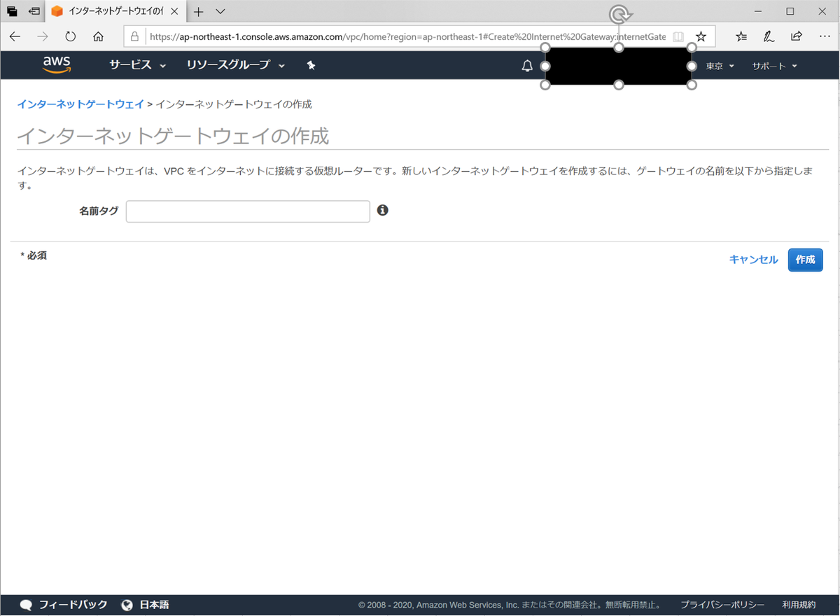Viewport: 840px width, 616px height.
Task: Click the info icon next to the name tag field
Action: click(x=382, y=210)
